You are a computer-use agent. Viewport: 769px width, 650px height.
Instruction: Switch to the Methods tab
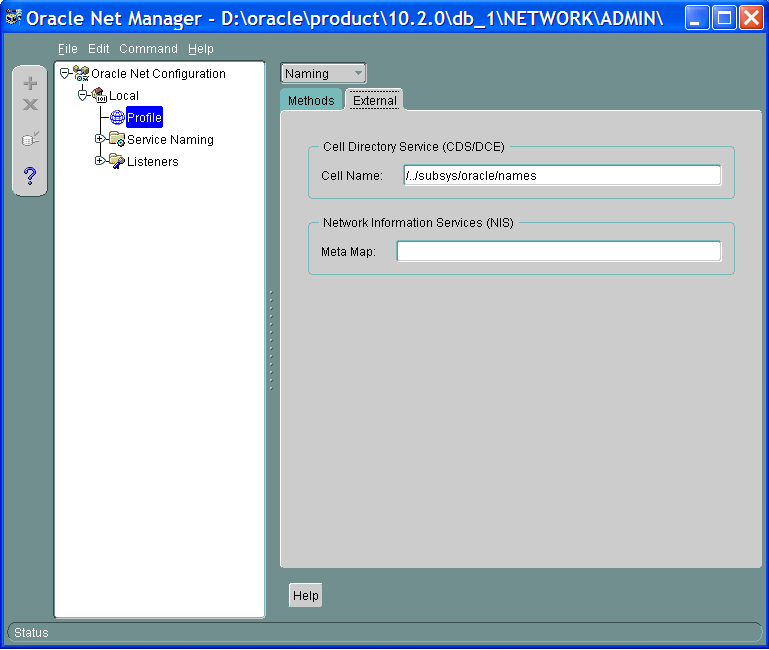(311, 100)
